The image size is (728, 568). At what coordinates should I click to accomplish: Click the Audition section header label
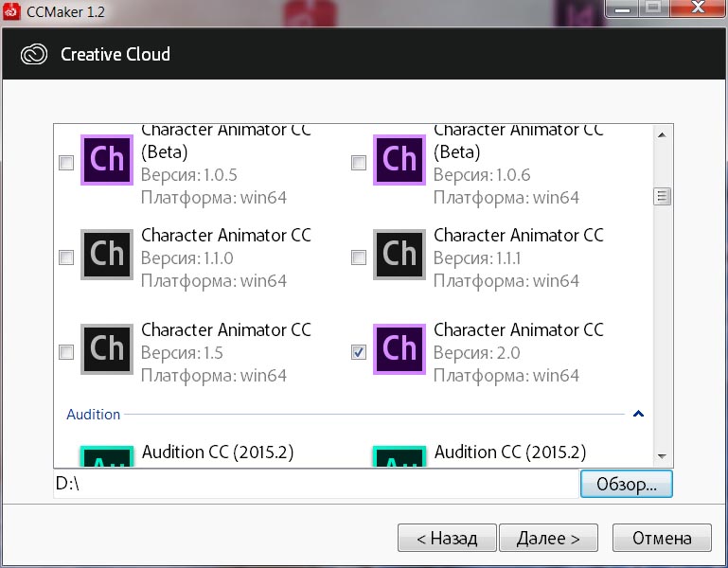pyautogui.click(x=94, y=415)
